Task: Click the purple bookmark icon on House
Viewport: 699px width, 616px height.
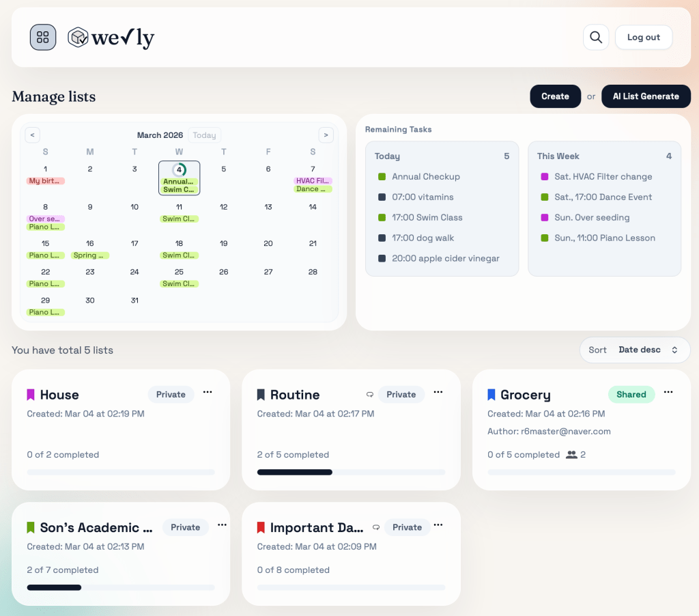Action: pyautogui.click(x=31, y=395)
